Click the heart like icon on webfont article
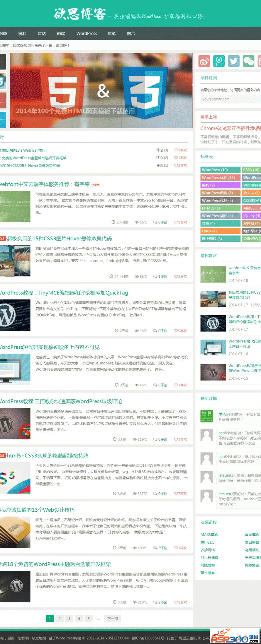The height and width of the screenshot is (644, 261). click(x=176, y=222)
